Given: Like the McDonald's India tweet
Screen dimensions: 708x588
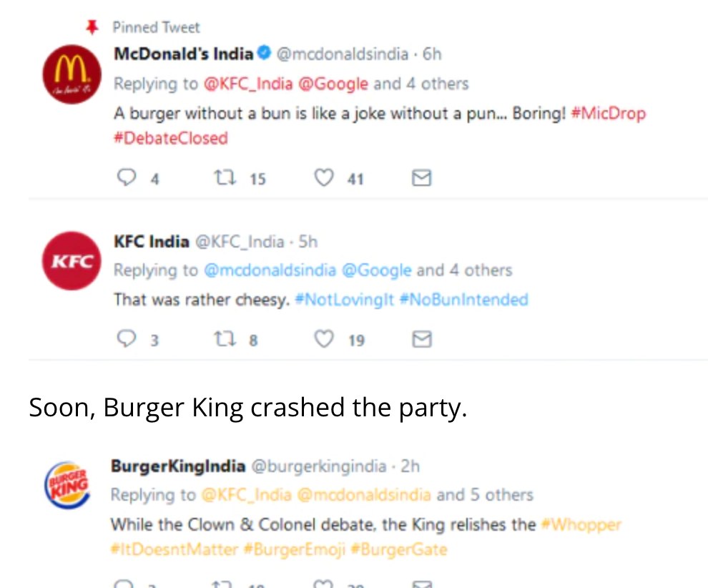Looking at the screenshot, I should click(x=325, y=177).
